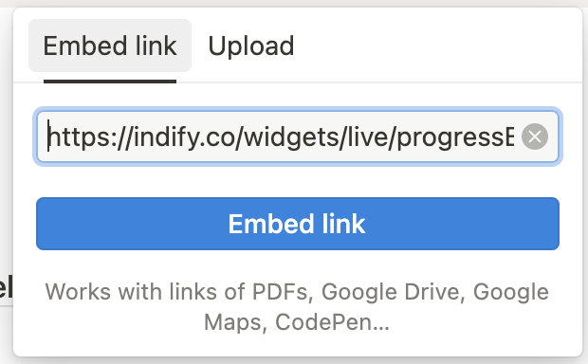Screen dimensions: 588x364
Task: Switch to the Upload tab
Action: coord(251,46)
